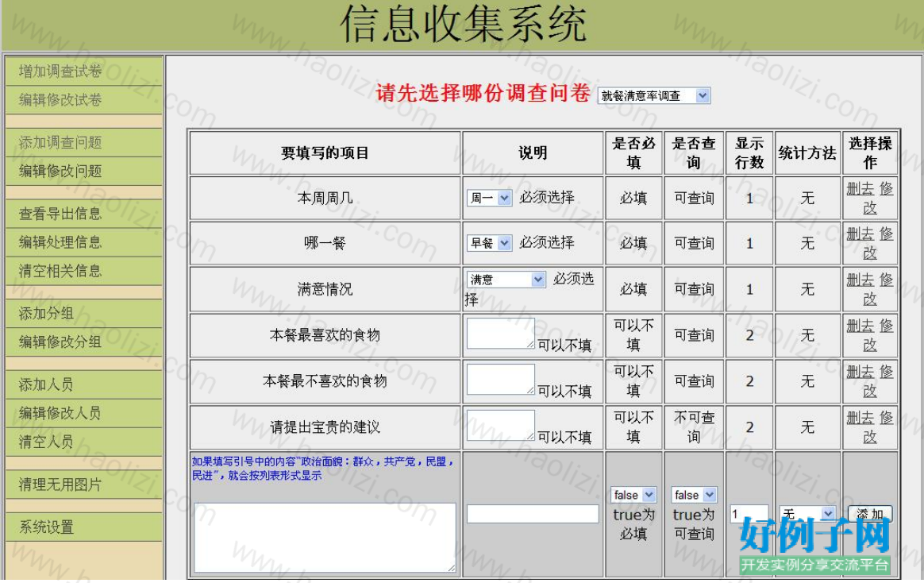Click the blue hint text about 政治面貌
The height and width of the screenshot is (583, 924).
click(323, 469)
